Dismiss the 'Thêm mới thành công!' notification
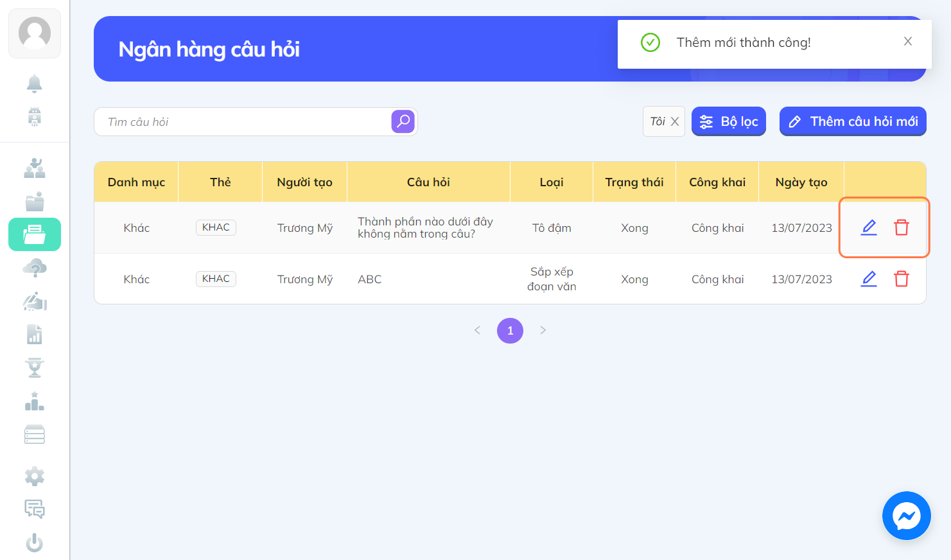The image size is (951, 560). 908,42
